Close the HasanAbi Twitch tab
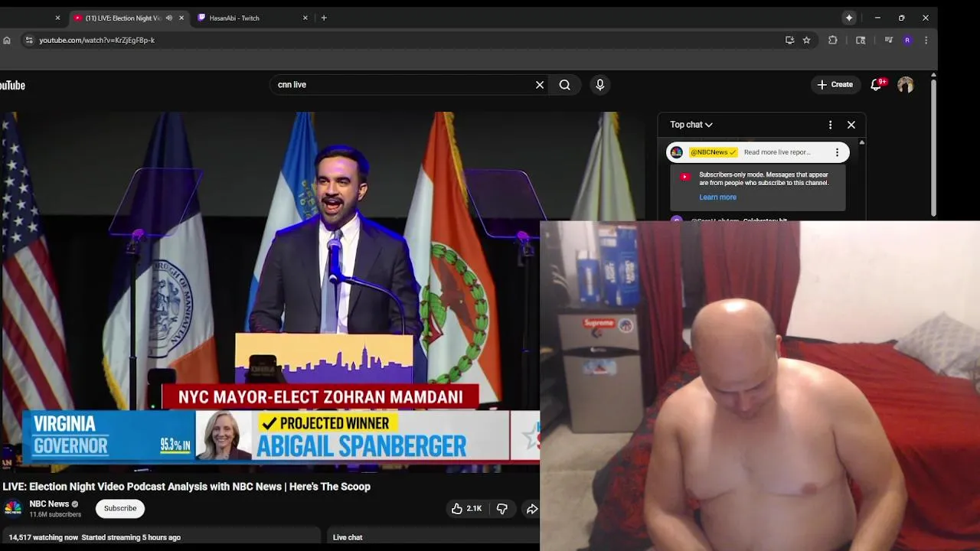Screen dimensions: 980x551 tap(305, 18)
